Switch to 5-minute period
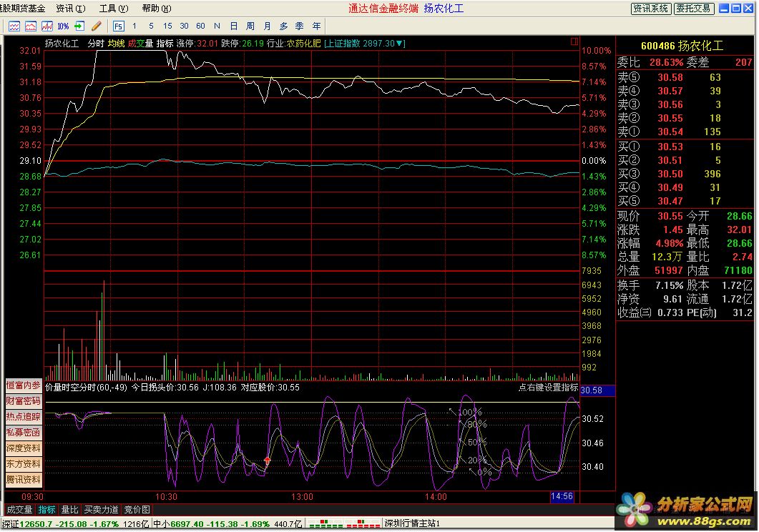759x532 pixels. (x=151, y=26)
